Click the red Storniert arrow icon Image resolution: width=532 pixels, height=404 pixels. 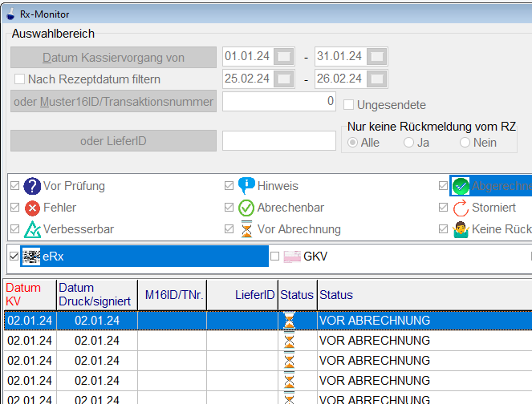(460, 208)
